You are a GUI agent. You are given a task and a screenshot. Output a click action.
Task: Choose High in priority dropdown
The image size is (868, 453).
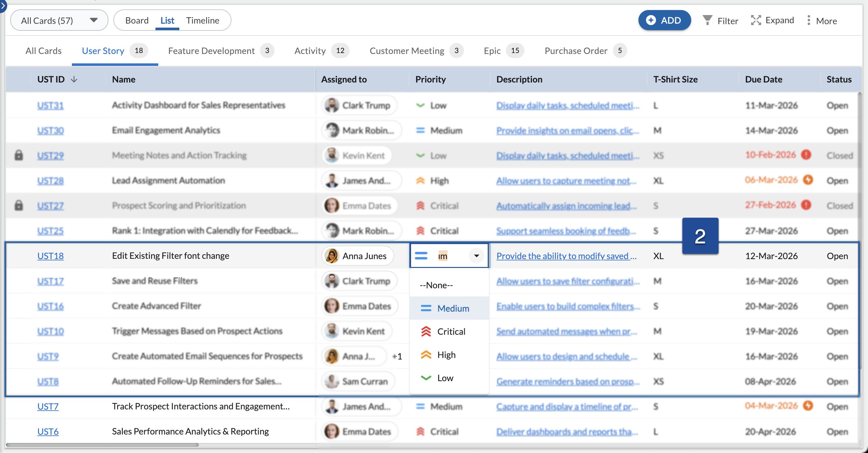(x=449, y=355)
